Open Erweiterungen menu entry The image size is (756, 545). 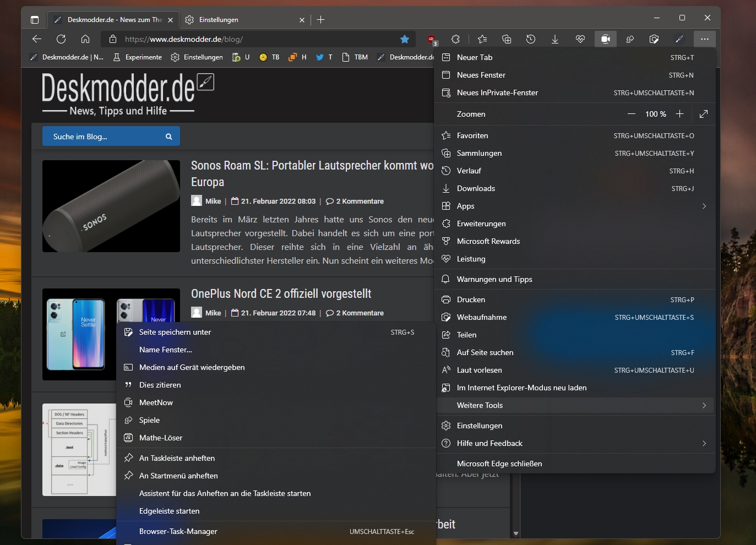coord(575,224)
